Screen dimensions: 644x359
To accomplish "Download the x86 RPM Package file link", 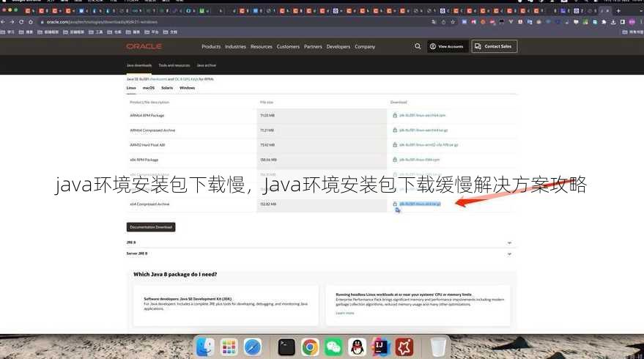I will click(x=419, y=160).
